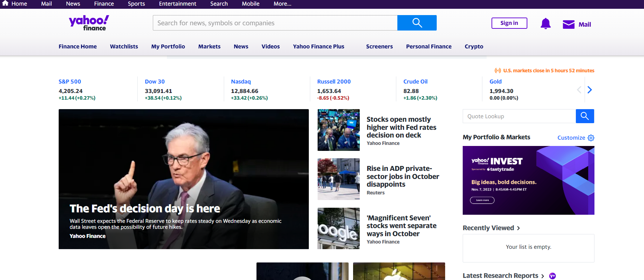Focus the Quote Lookup field
The width and height of the screenshot is (644, 280).
tap(519, 116)
